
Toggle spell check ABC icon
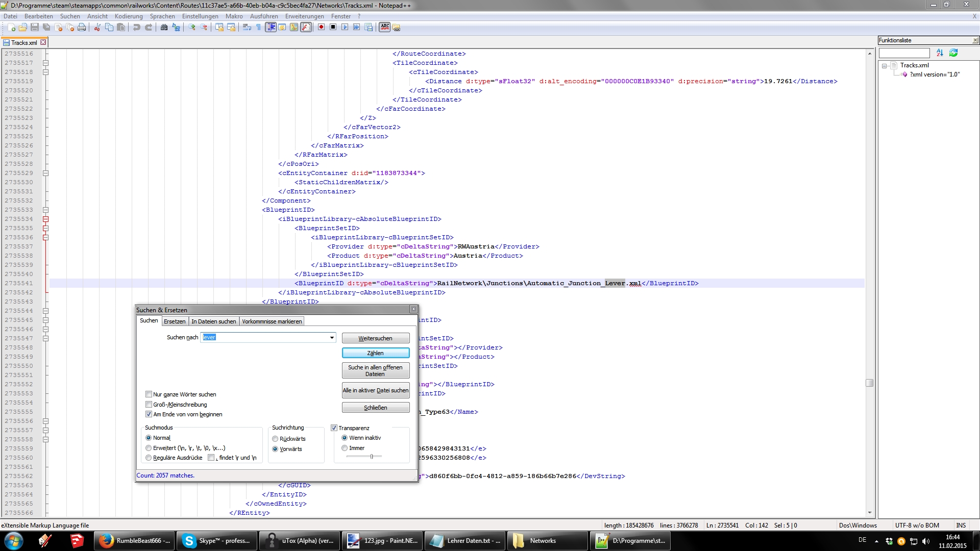385,27
